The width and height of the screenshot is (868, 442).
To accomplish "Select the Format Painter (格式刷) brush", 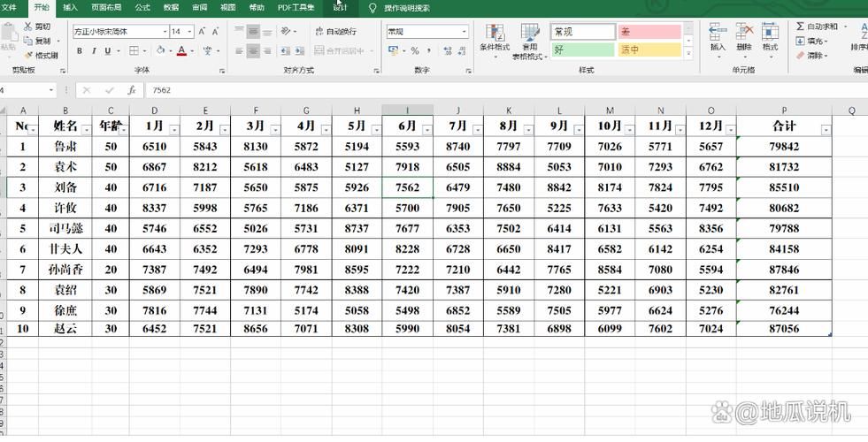I will (x=28, y=56).
